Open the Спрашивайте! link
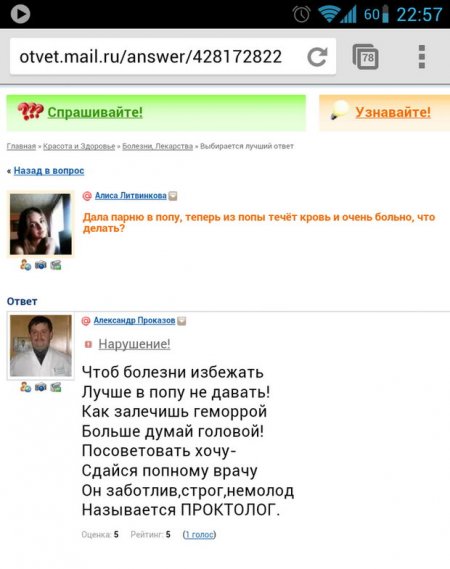This screenshot has width=450, height=569. coord(95,112)
